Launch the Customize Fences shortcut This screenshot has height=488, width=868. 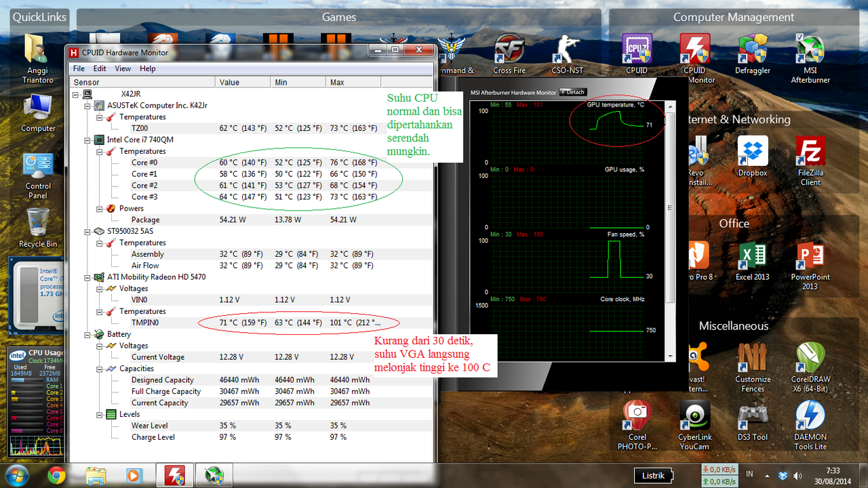click(x=753, y=368)
